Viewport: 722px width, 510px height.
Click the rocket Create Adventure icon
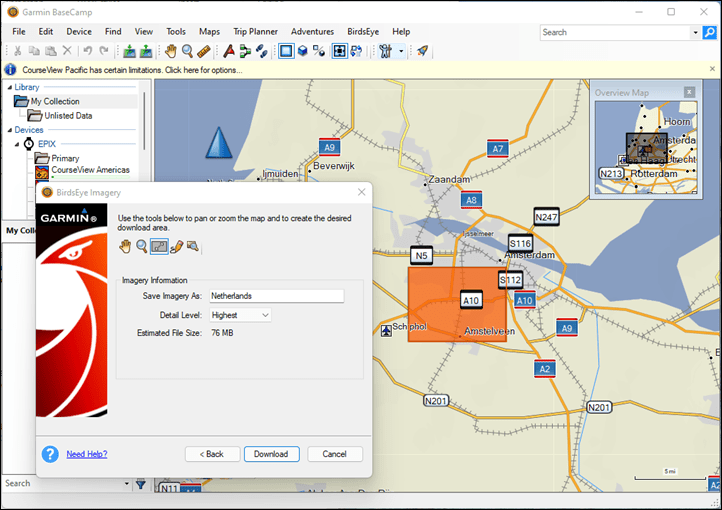click(422, 51)
